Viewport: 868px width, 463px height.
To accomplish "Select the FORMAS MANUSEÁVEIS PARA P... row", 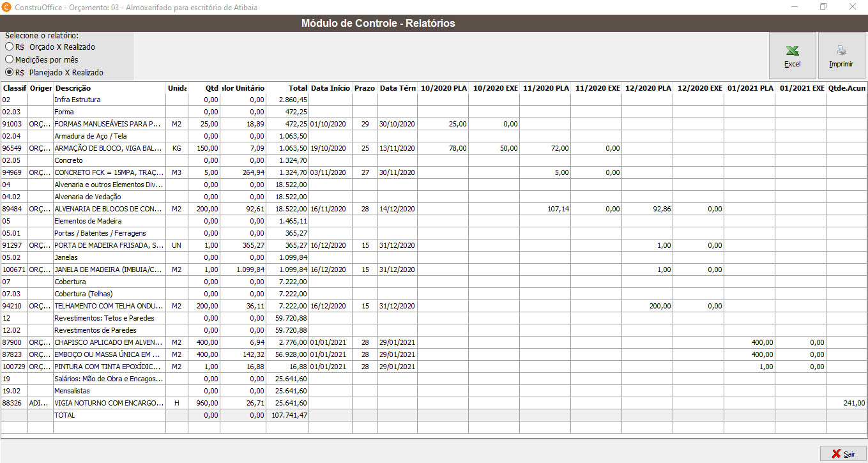I will 434,124.
